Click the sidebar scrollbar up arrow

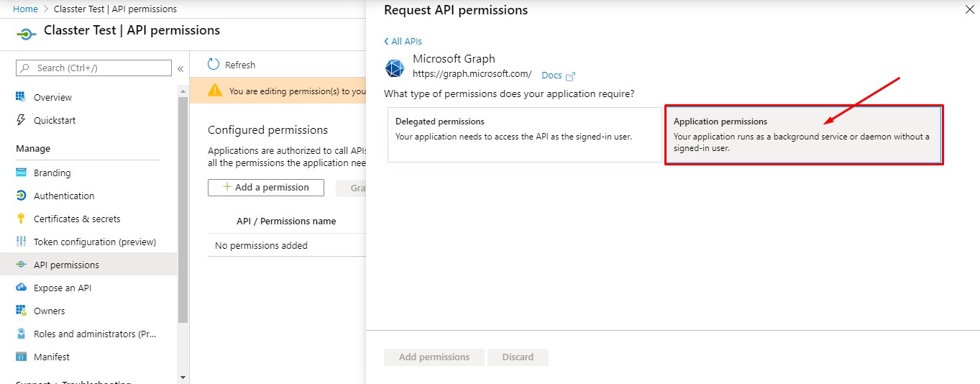coord(183,91)
